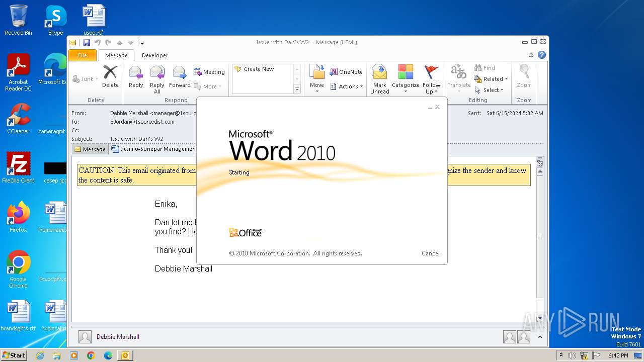
Task: Open the Quick Access Toolbar customize dropdown
Action: tap(142, 43)
